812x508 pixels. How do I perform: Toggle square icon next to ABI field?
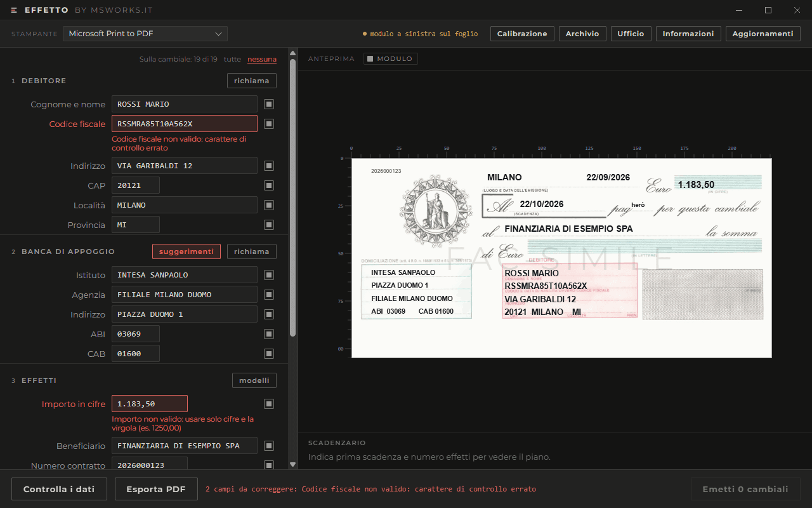pos(269,334)
